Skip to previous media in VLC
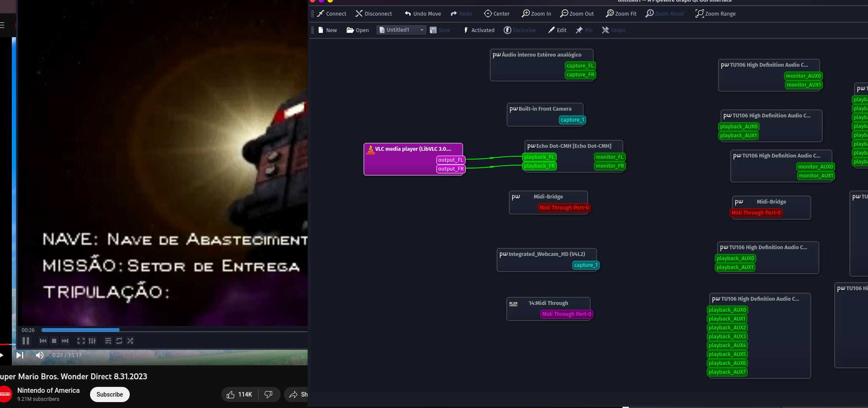This screenshot has width=868, height=408. coord(43,341)
